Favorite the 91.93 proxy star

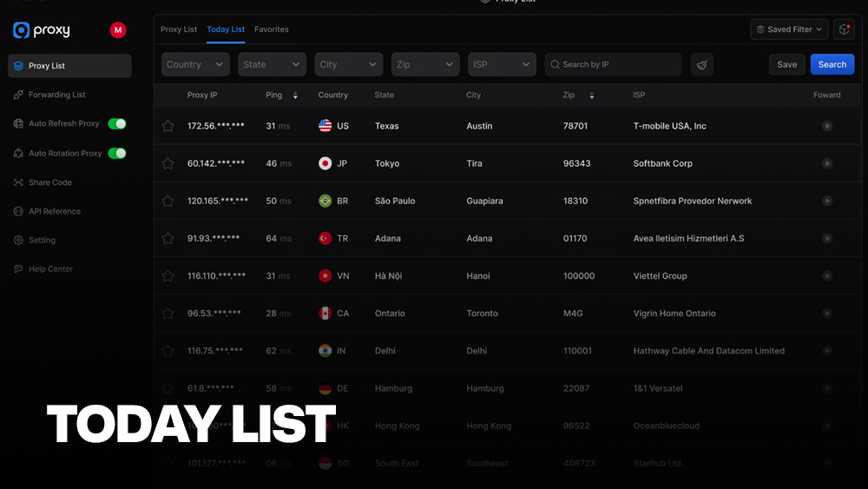coord(168,239)
